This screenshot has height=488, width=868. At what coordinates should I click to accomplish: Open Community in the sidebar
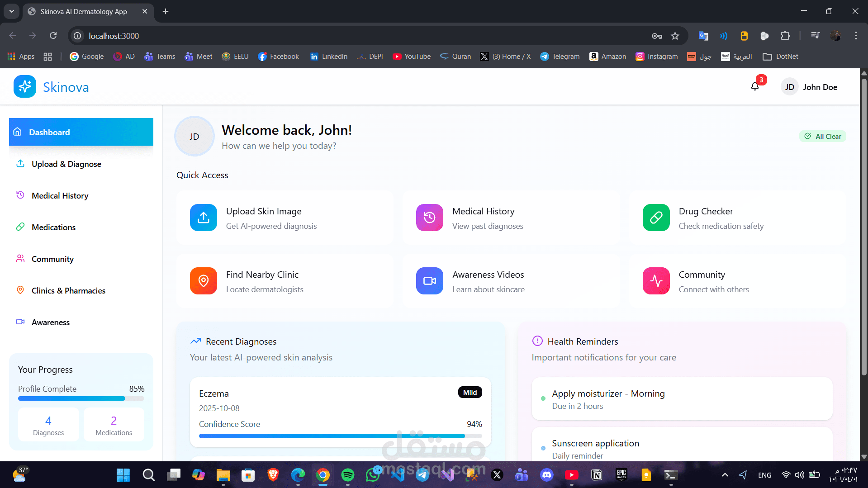pos(81,259)
